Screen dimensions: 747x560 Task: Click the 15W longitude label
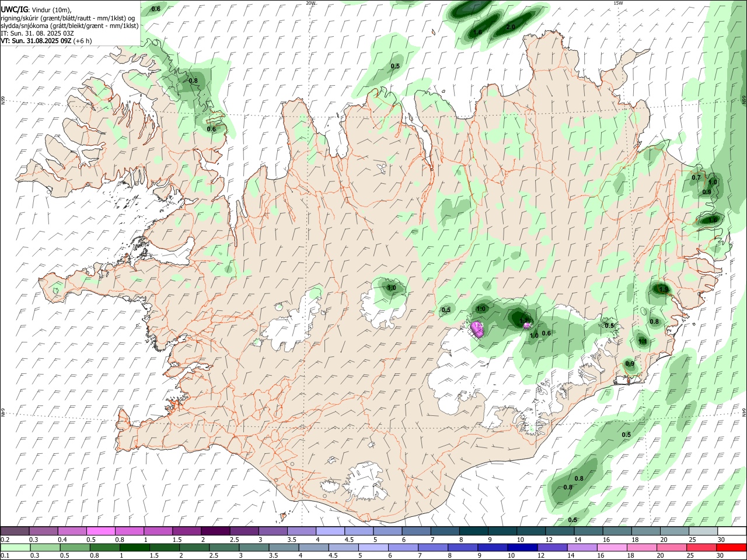(618, 3)
